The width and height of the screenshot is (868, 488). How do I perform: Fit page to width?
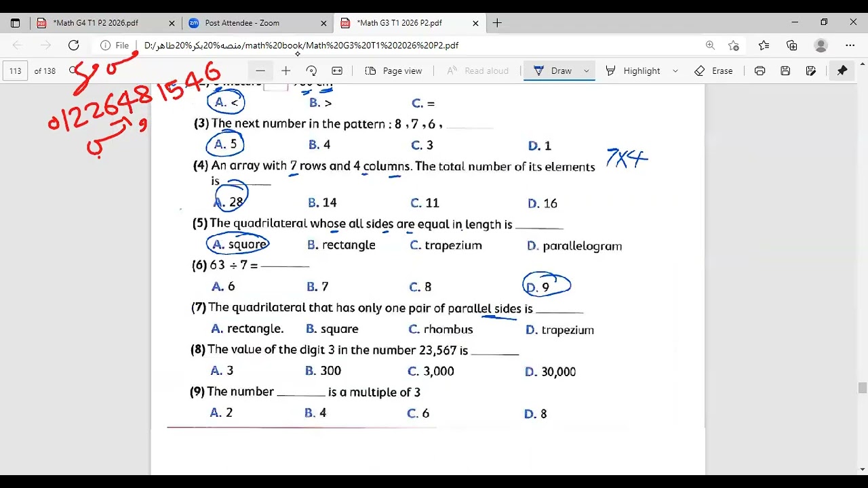(x=337, y=70)
